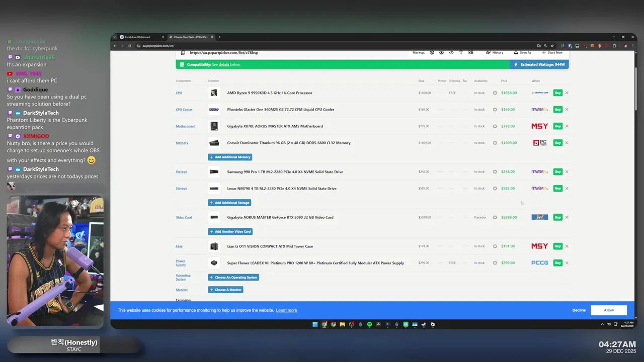
Task: Click Buy for the Gigabyte RTX 5090
Action: (x=557, y=217)
